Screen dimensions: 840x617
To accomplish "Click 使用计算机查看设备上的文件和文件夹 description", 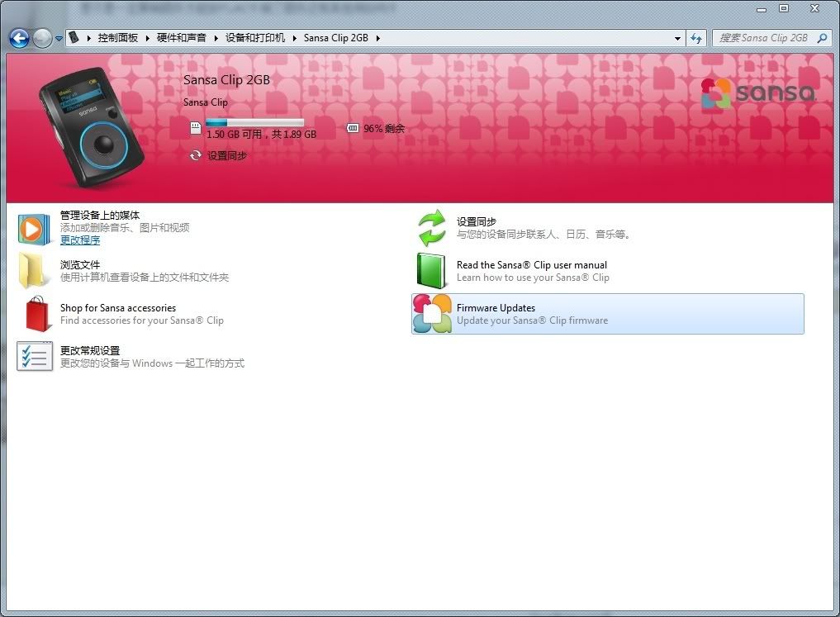I will pyautogui.click(x=145, y=278).
